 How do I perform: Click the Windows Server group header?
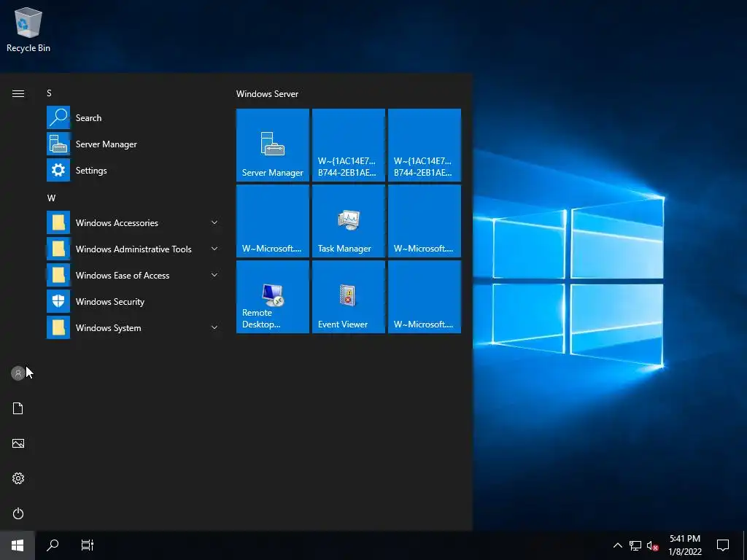pos(267,94)
